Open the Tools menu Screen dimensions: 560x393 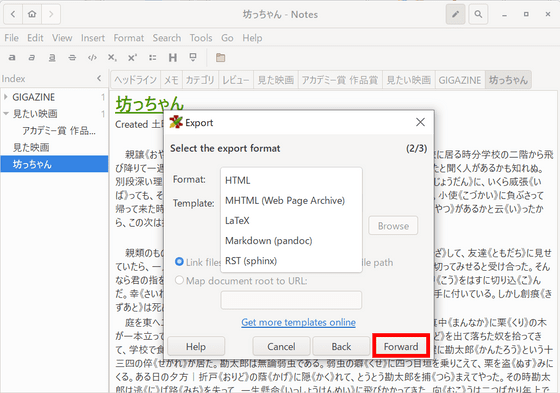[x=201, y=38]
